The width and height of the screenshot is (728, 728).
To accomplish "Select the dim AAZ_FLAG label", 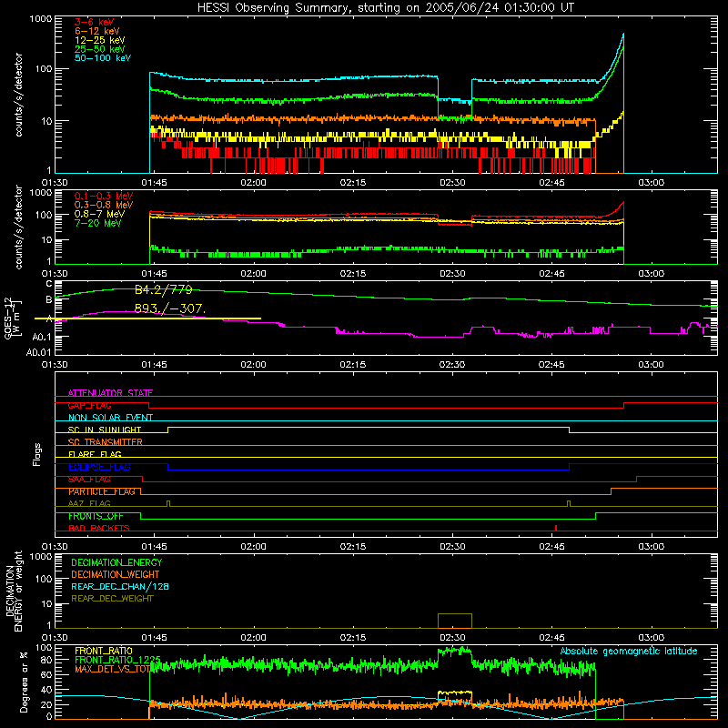I will click(x=89, y=503).
